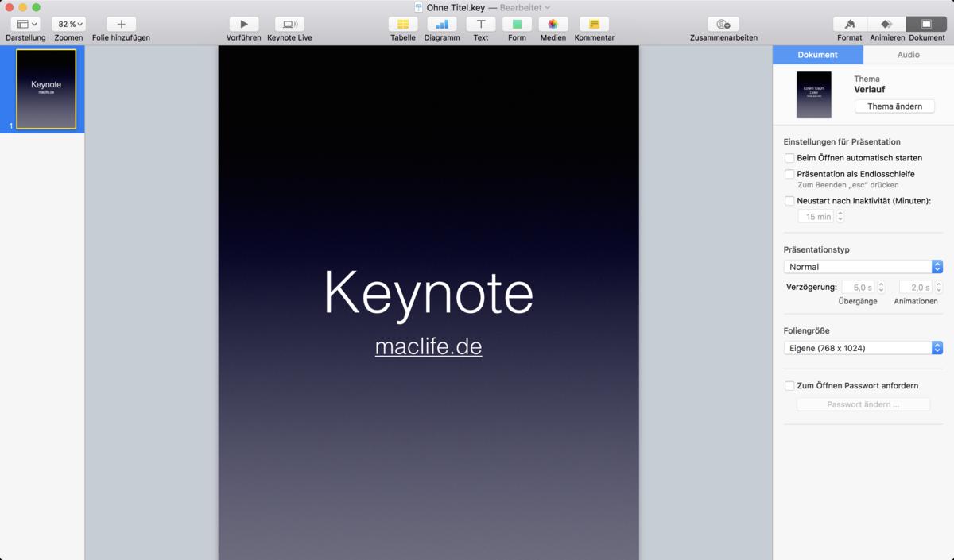
Task: Open the Ohne Titel.key title dropdown chevron
Action: click(547, 8)
